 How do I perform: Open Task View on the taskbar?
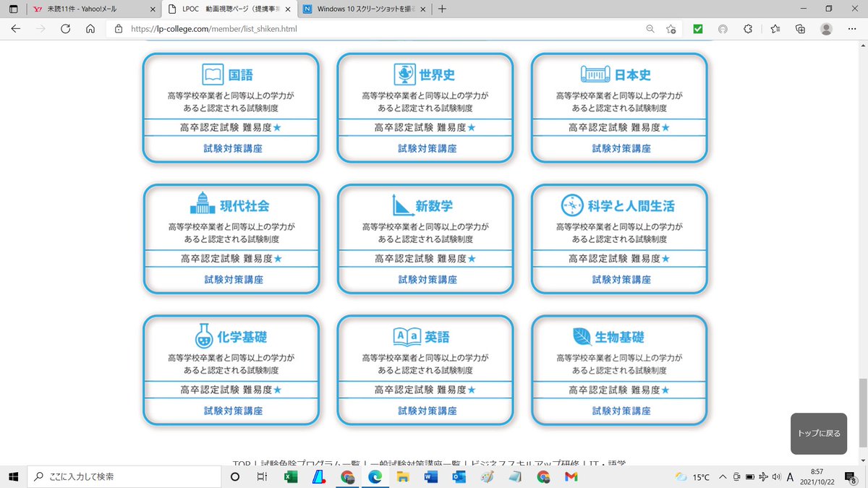tap(263, 476)
